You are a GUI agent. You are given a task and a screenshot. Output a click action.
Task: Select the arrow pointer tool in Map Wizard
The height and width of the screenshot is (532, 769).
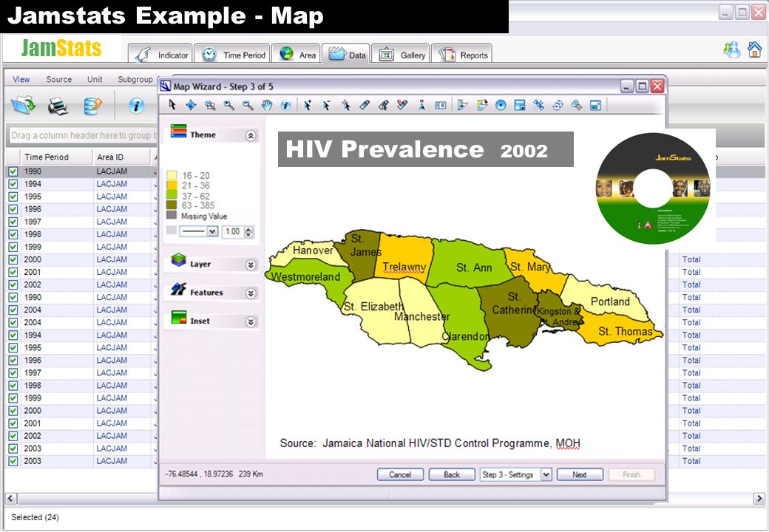point(172,105)
